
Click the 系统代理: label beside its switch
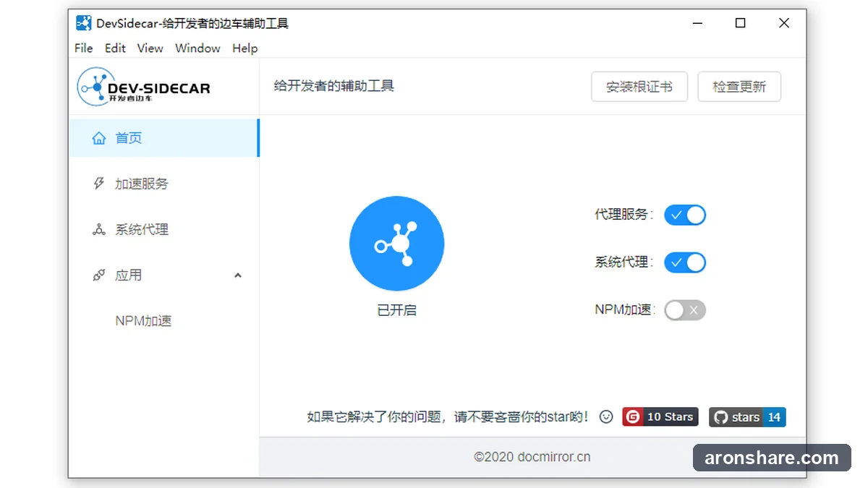click(x=624, y=262)
